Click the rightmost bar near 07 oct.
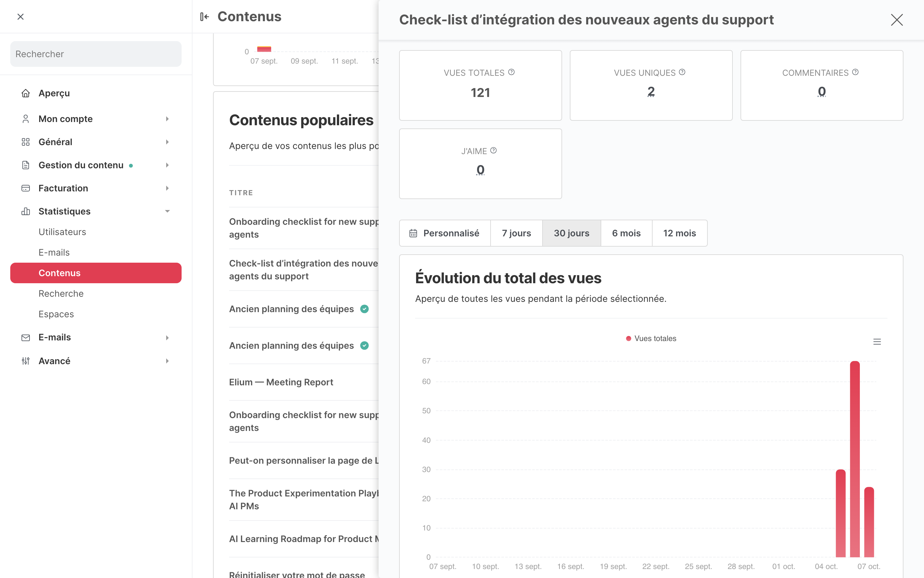 (869, 522)
